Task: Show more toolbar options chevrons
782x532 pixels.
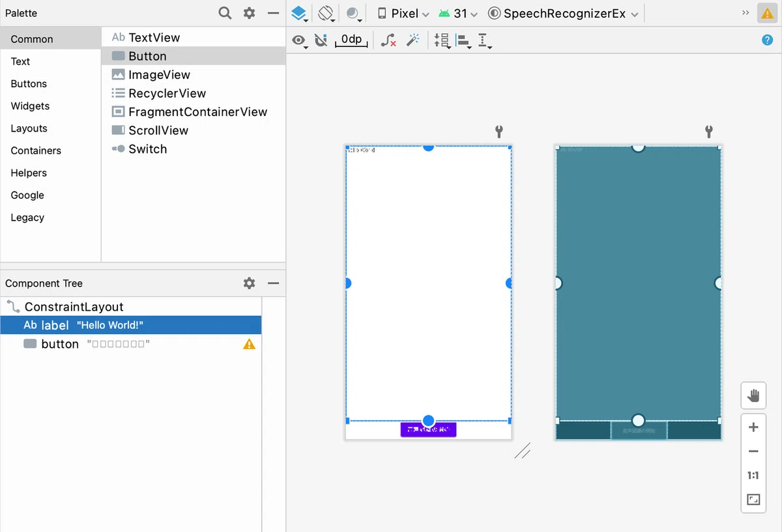Action: coord(746,13)
